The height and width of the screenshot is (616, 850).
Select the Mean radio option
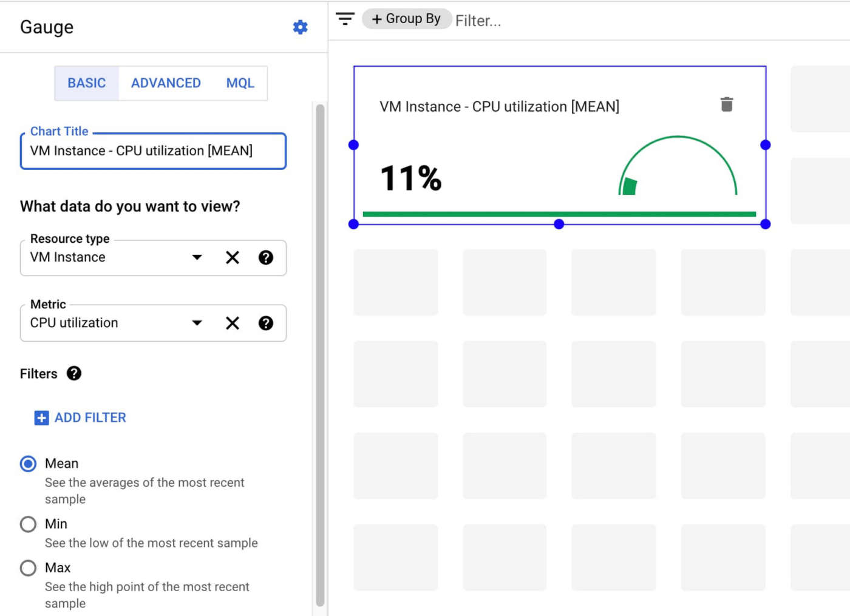(x=29, y=464)
